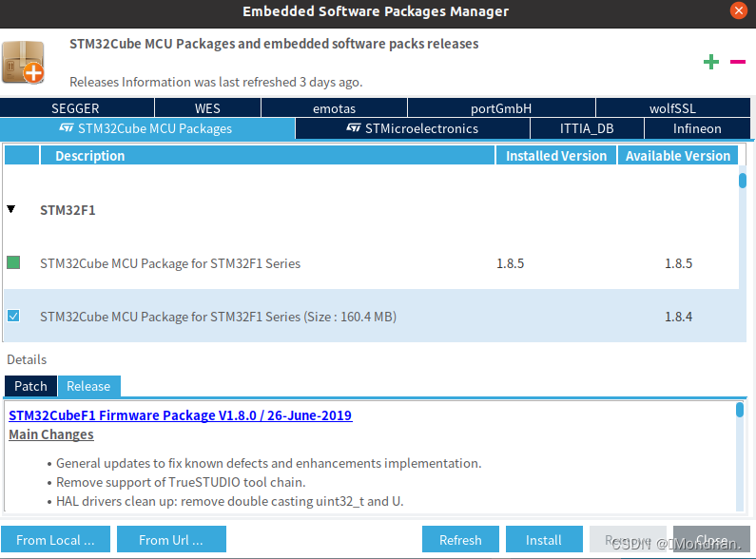
Task: Collapse the STM32F1 group triangle
Action: click(x=11, y=209)
